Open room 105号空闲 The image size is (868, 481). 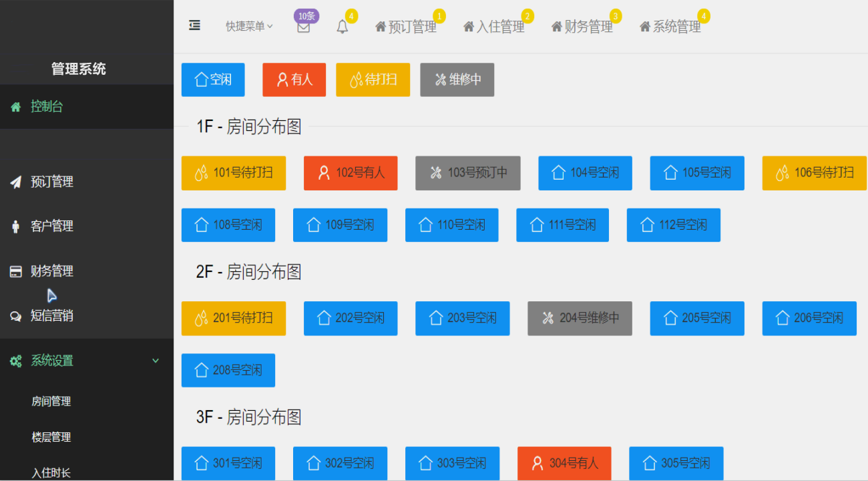[697, 173]
